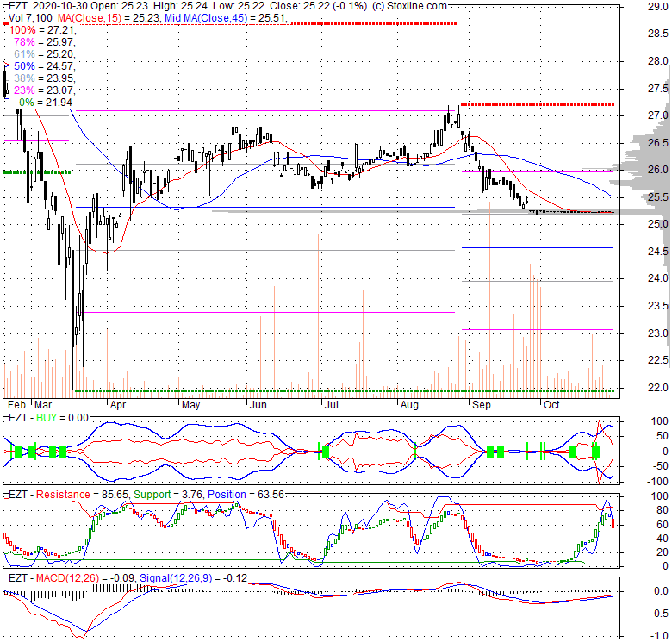Click the Feb month axis label
Viewport: 672px width, 642px height.
tap(16, 405)
